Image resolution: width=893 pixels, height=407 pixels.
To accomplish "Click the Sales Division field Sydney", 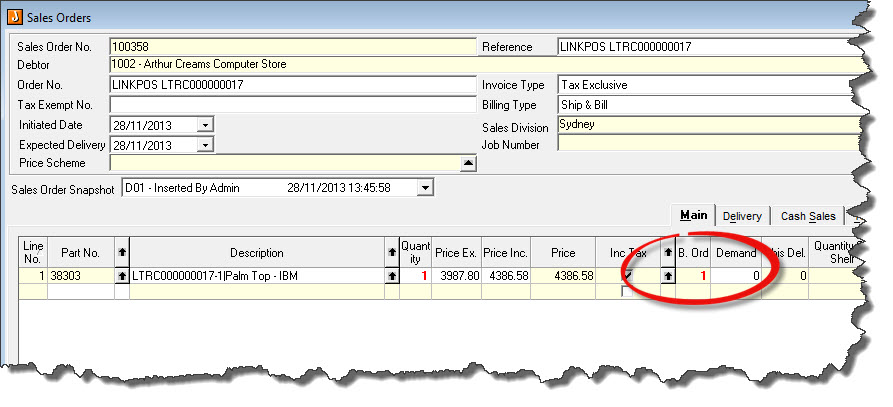I will (x=708, y=125).
